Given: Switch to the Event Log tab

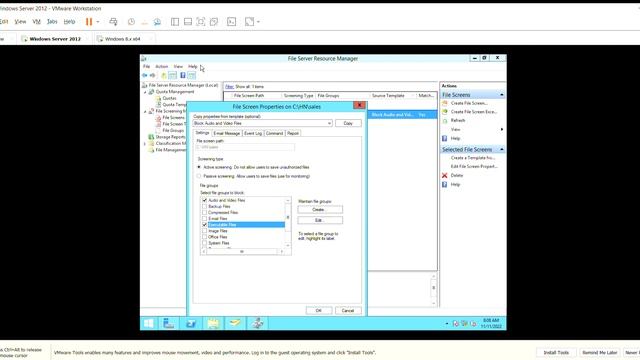Looking at the screenshot, I should click(x=253, y=133).
